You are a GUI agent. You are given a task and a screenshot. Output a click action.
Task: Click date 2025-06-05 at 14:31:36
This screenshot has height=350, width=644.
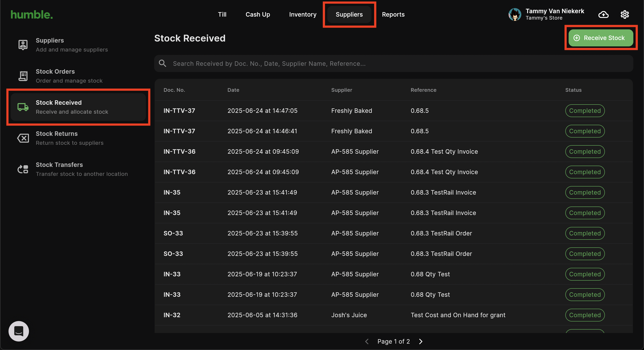262,315
